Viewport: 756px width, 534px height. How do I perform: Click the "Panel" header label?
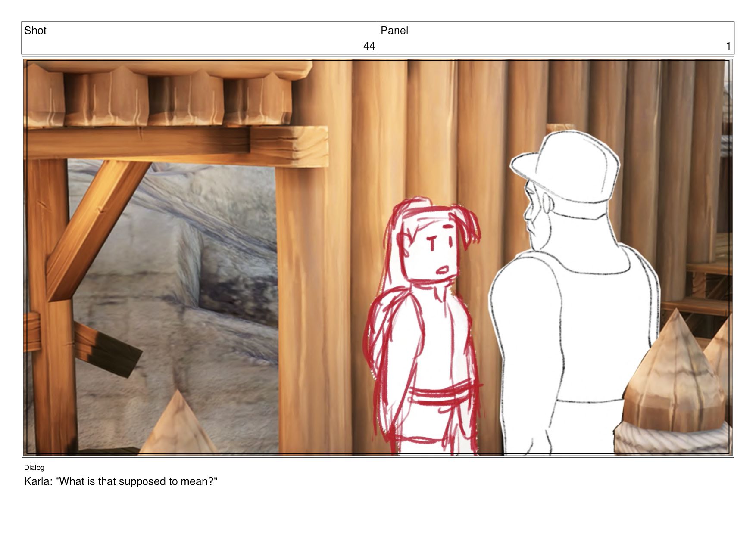coord(394,31)
